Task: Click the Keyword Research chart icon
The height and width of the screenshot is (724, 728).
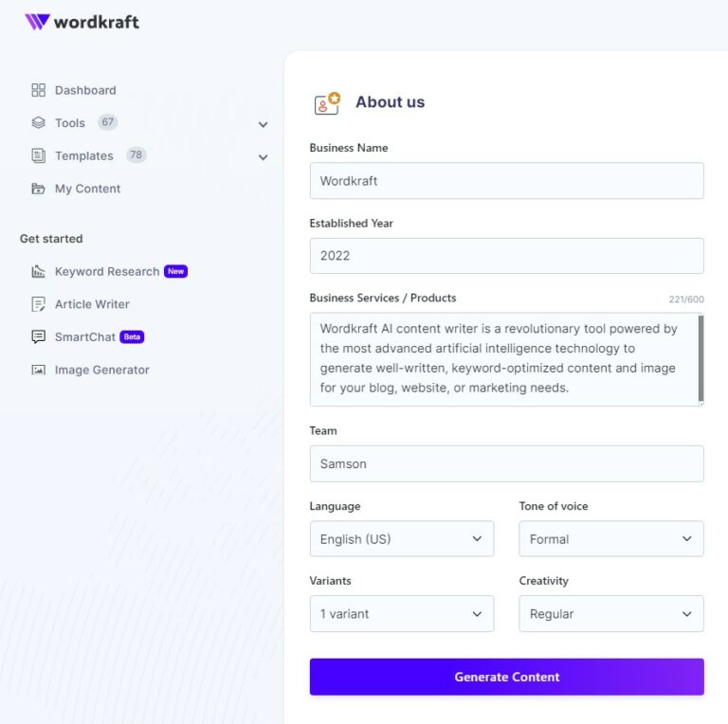Action: point(38,272)
